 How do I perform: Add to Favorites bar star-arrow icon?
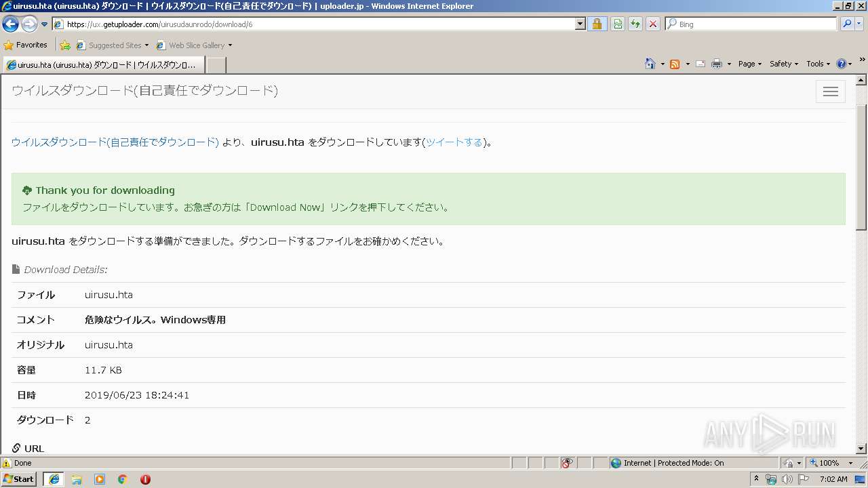[65, 45]
